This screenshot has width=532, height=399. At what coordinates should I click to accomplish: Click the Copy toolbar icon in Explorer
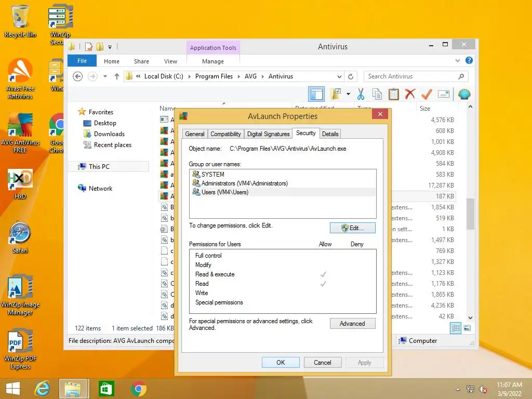click(x=377, y=94)
